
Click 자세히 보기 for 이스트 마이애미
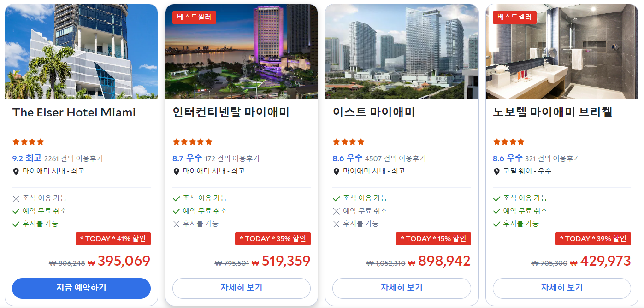click(402, 288)
